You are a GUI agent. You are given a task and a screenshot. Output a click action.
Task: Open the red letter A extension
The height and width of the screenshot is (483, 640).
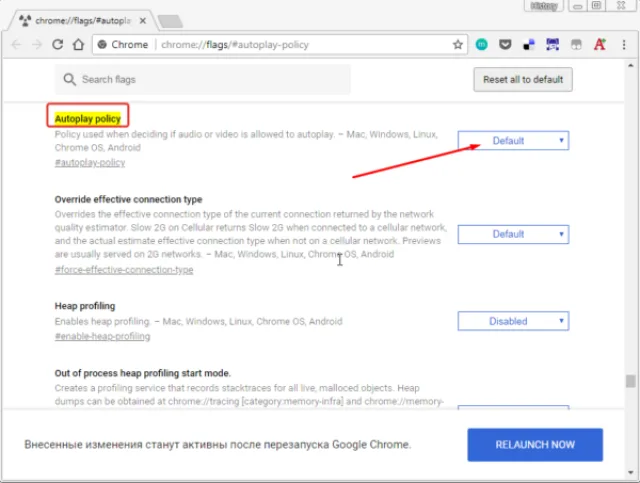point(600,45)
